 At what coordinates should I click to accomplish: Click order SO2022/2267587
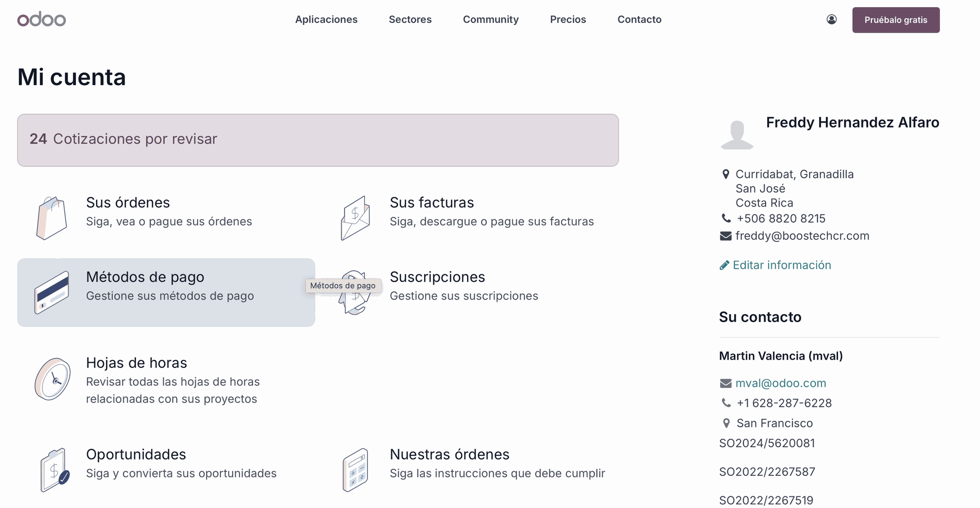coord(767,472)
